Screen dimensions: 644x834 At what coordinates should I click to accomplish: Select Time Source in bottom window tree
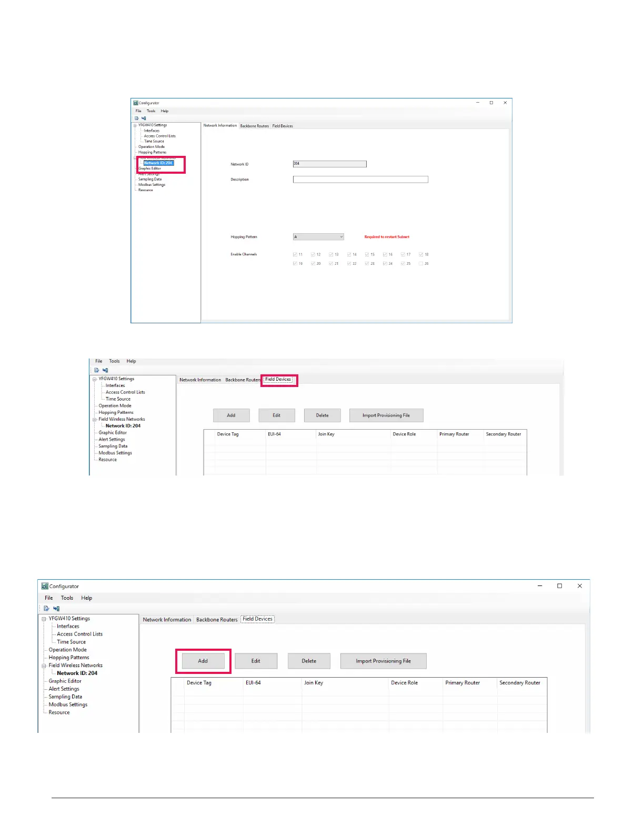pos(72,642)
